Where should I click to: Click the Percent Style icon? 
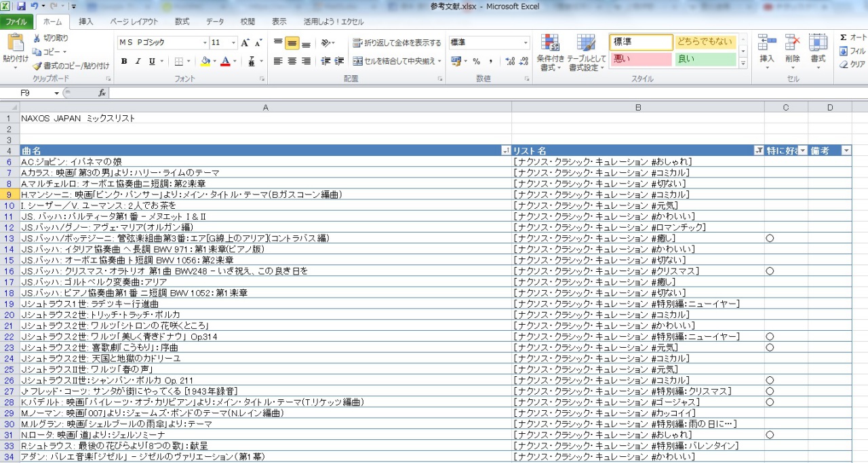476,61
